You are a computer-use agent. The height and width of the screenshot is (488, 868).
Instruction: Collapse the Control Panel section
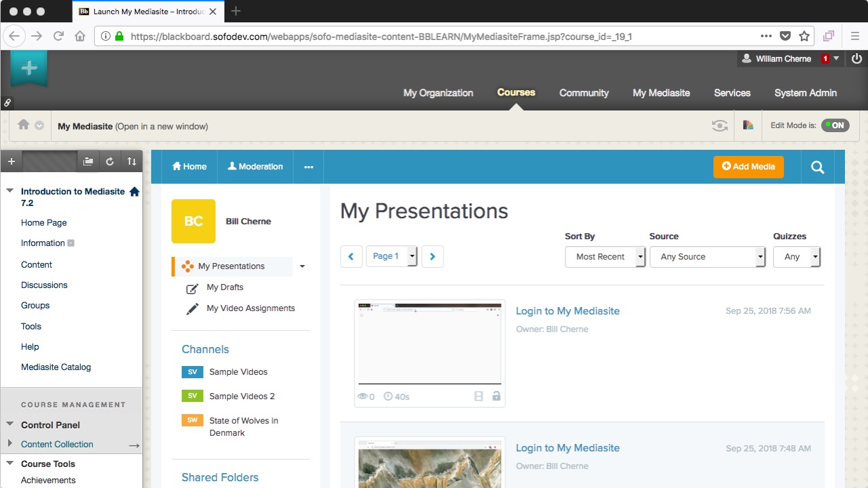(x=9, y=424)
